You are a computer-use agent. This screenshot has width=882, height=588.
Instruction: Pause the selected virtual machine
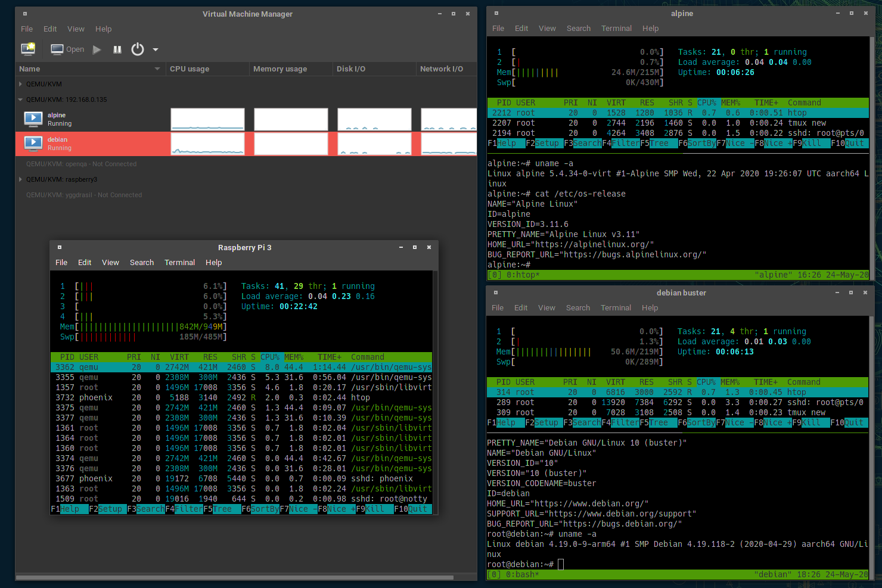pyautogui.click(x=117, y=49)
